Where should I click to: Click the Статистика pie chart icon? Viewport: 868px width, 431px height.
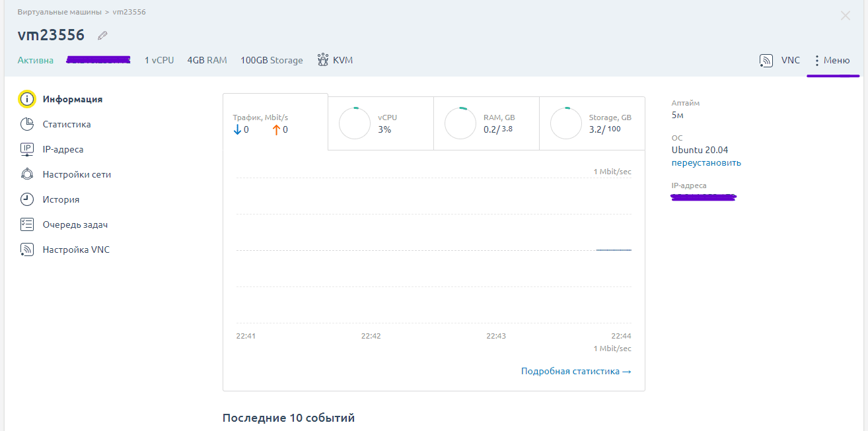26,124
